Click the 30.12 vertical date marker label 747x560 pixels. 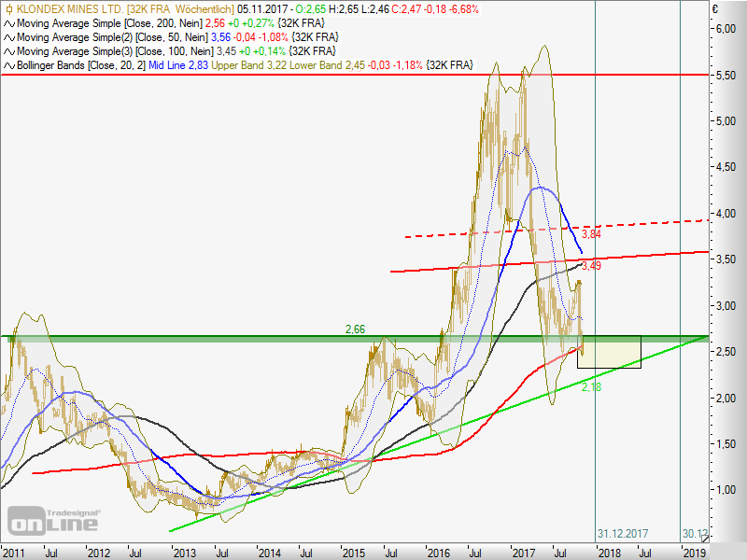click(x=696, y=533)
